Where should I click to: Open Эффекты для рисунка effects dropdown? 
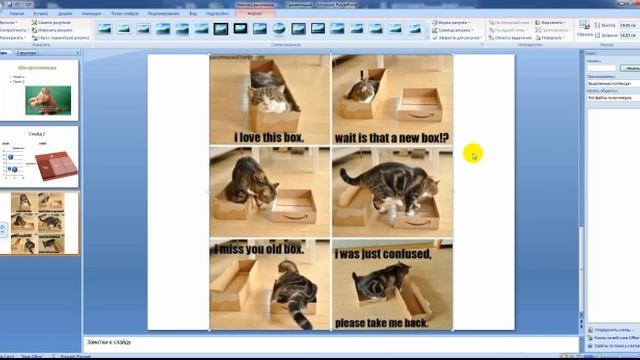[457, 38]
